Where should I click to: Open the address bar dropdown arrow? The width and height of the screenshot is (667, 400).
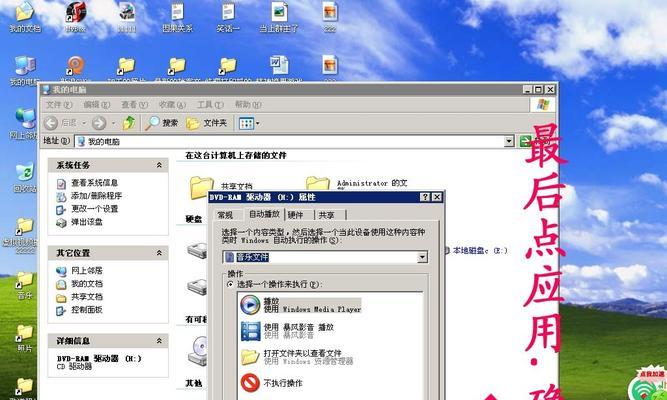509,141
